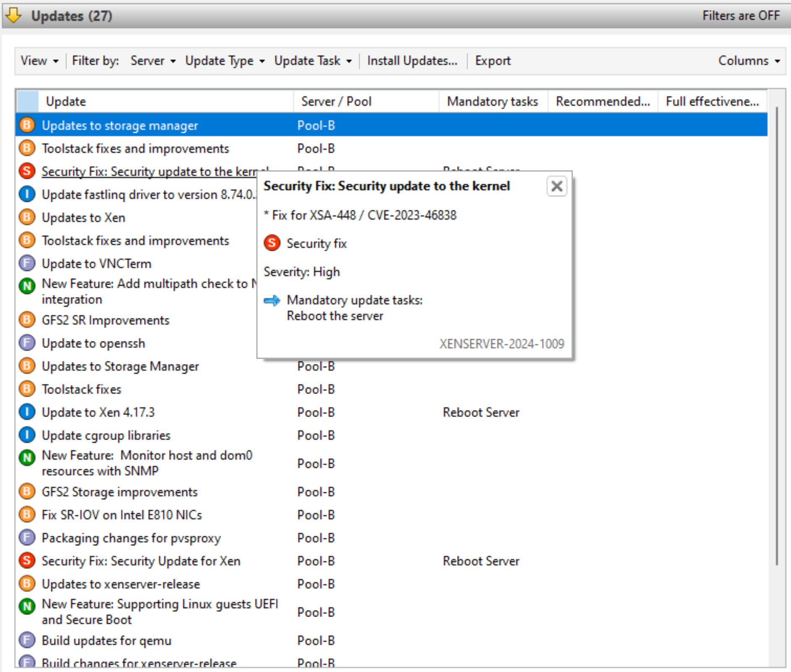This screenshot has height=672, width=791.
Task: Click the Full effectivene... column header
Action: [x=713, y=101]
